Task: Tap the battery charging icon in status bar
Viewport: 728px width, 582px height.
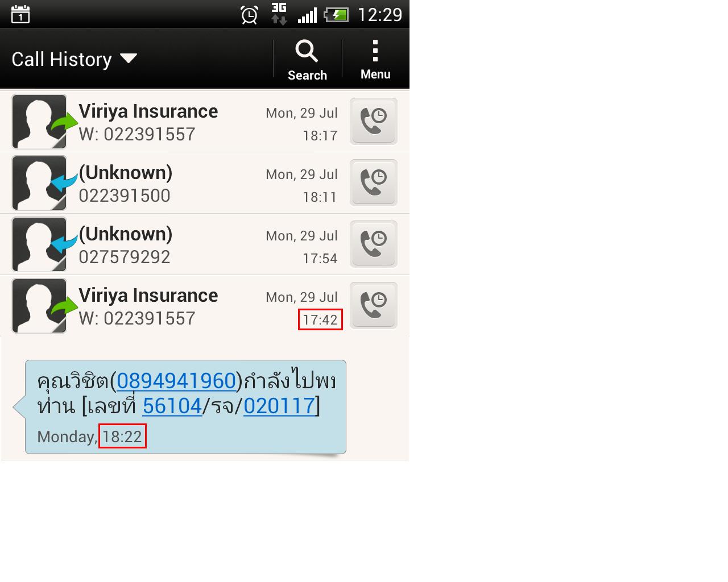Action: (336, 15)
